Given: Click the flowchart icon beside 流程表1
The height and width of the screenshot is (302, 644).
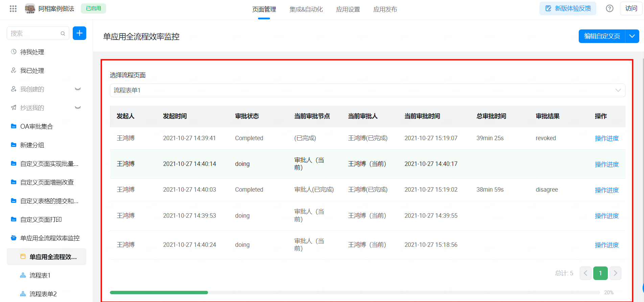Looking at the screenshot, I should pos(23,275).
